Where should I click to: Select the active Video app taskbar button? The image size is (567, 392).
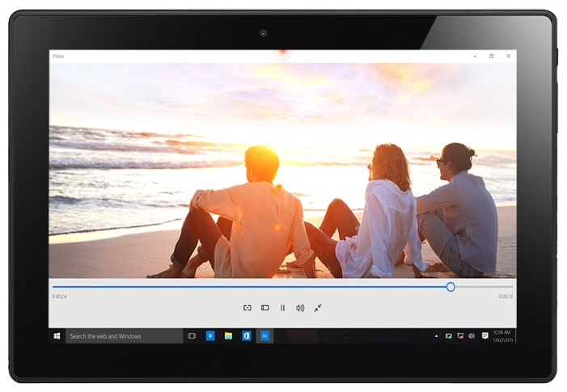pos(264,335)
